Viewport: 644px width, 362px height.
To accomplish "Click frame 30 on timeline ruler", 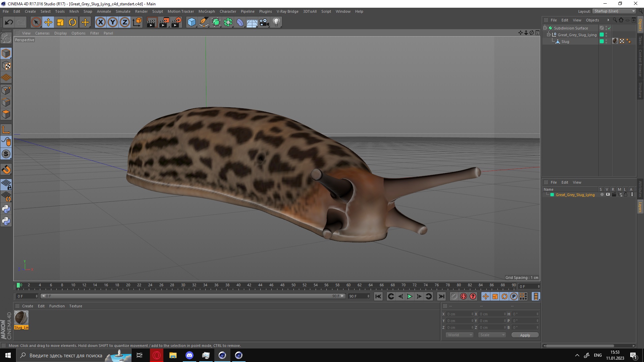I will pos(183,285).
